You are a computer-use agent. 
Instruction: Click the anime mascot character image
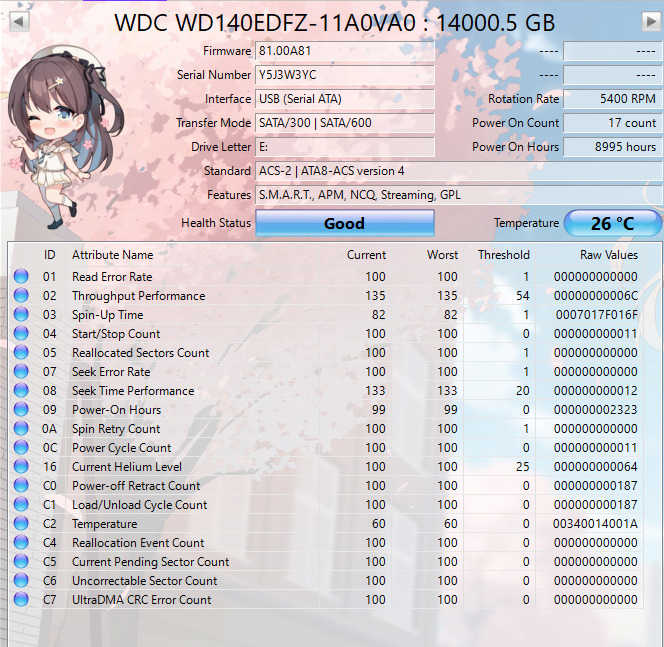64,138
